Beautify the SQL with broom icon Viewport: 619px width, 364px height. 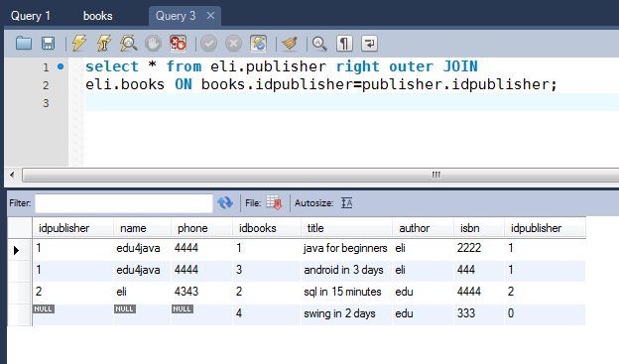[290, 43]
